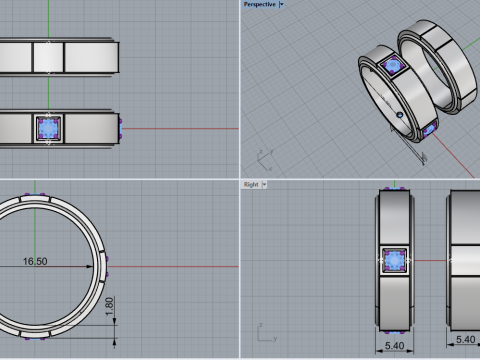This screenshot has width=480, height=360.
Task: Pick the top square gem setting in Perspective view
Action: (x=393, y=66)
